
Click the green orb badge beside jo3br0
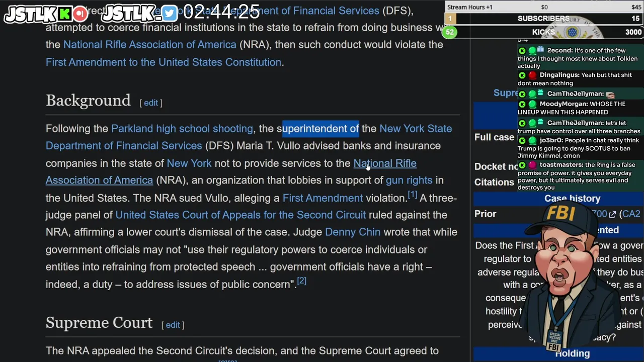(532, 141)
